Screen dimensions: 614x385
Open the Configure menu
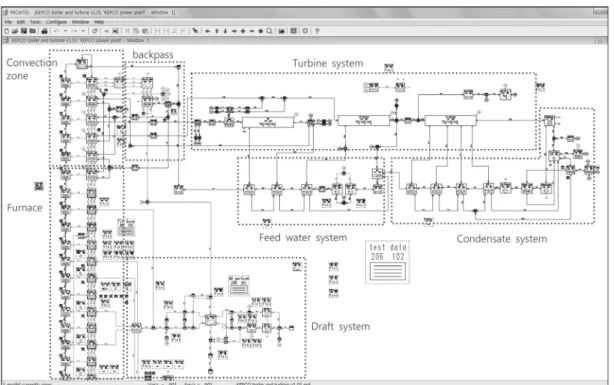(56, 22)
